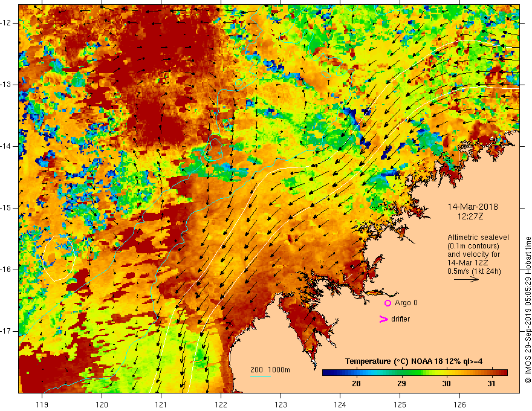The image size is (532, 411).
Task: Click the 0.5m/s velocity scale arrow
Action: coord(466,279)
